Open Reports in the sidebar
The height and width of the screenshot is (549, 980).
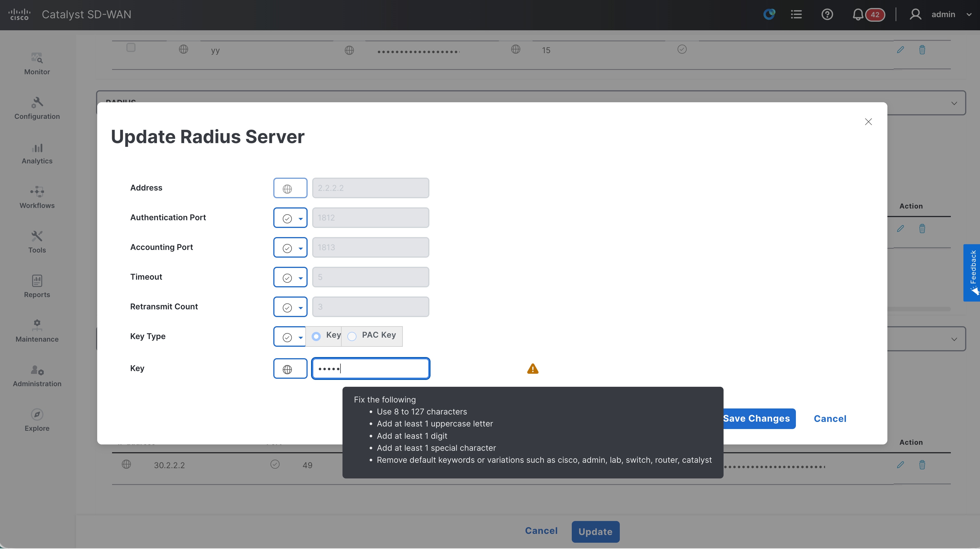pos(37,286)
